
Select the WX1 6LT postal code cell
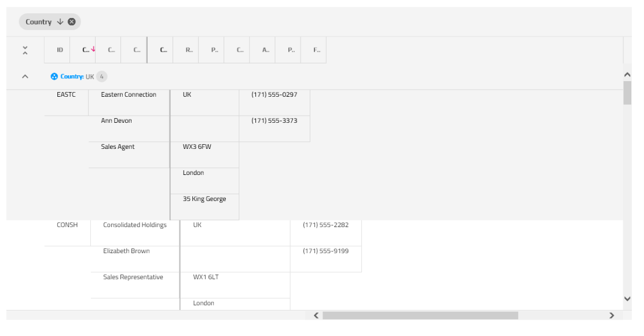235,286
